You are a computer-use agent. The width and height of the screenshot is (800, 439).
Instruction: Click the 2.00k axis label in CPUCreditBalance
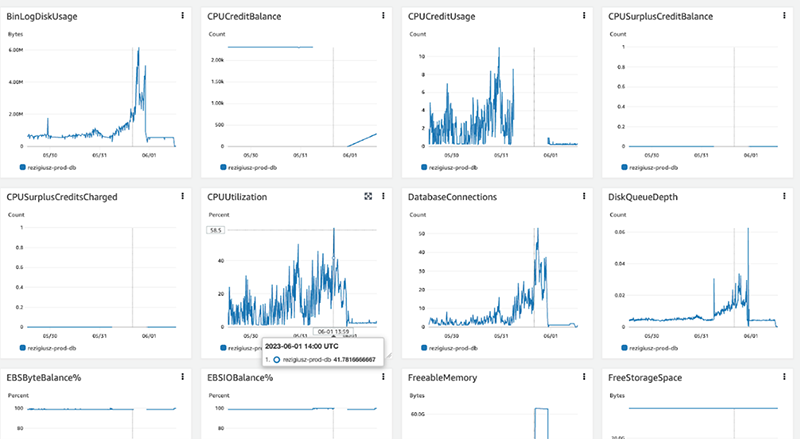coord(217,60)
